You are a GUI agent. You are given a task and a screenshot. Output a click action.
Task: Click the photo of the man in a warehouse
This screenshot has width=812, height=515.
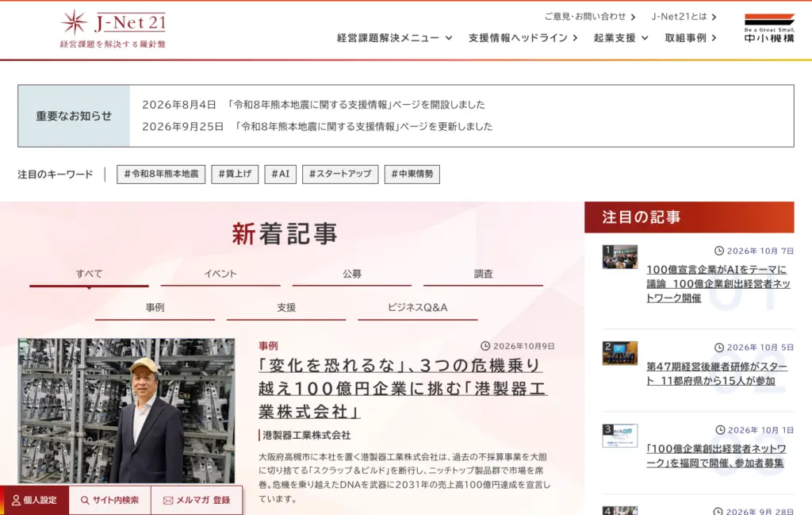pyautogui.click(x=126, y=411)
